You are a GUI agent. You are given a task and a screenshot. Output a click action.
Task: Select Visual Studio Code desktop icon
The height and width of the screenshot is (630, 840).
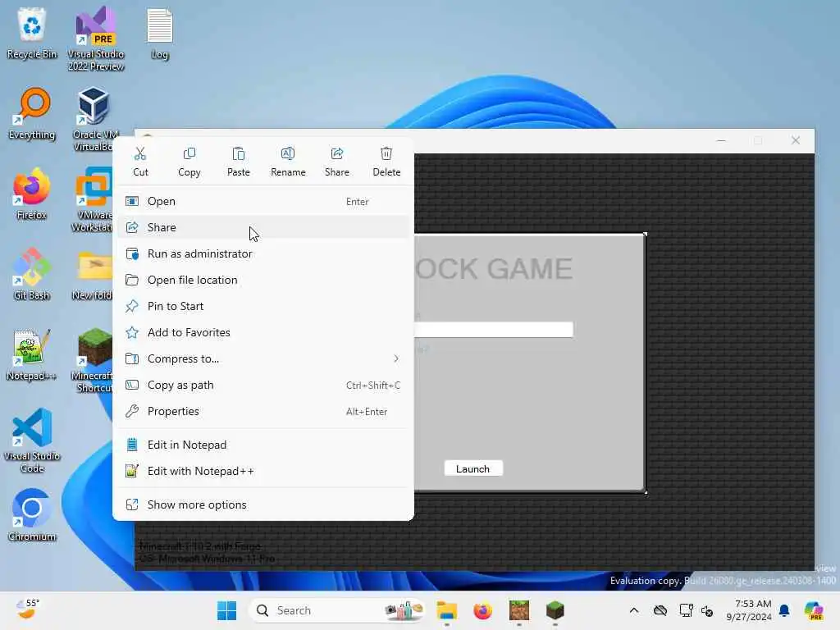click(32, 441)
